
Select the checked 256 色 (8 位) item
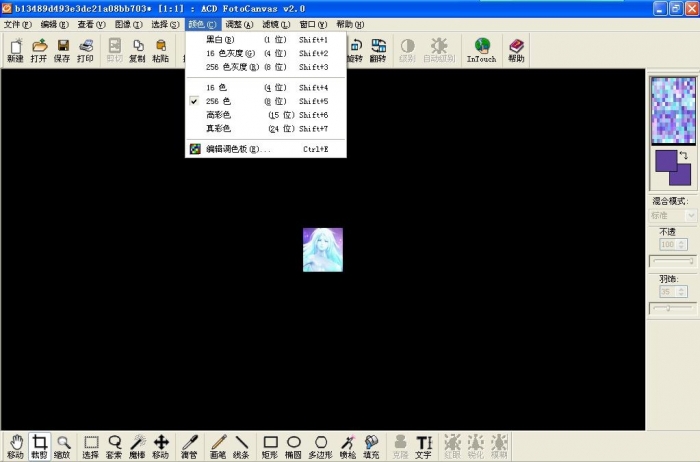coord(266,101)
